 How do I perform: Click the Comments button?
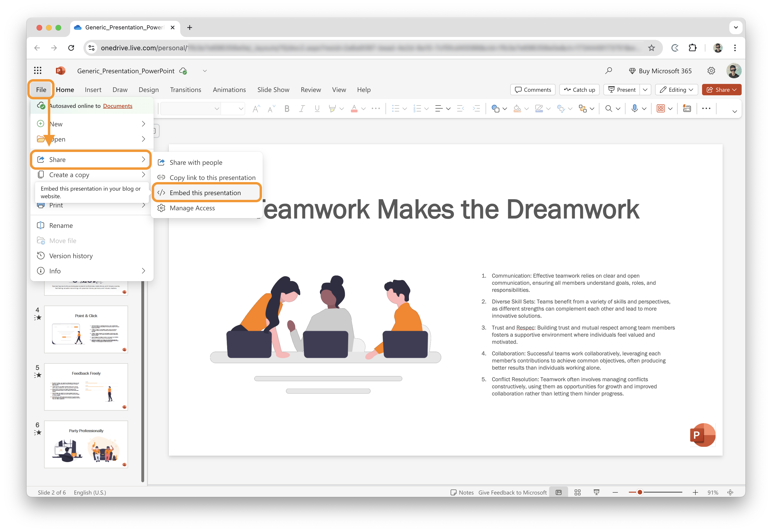[533, 90]
